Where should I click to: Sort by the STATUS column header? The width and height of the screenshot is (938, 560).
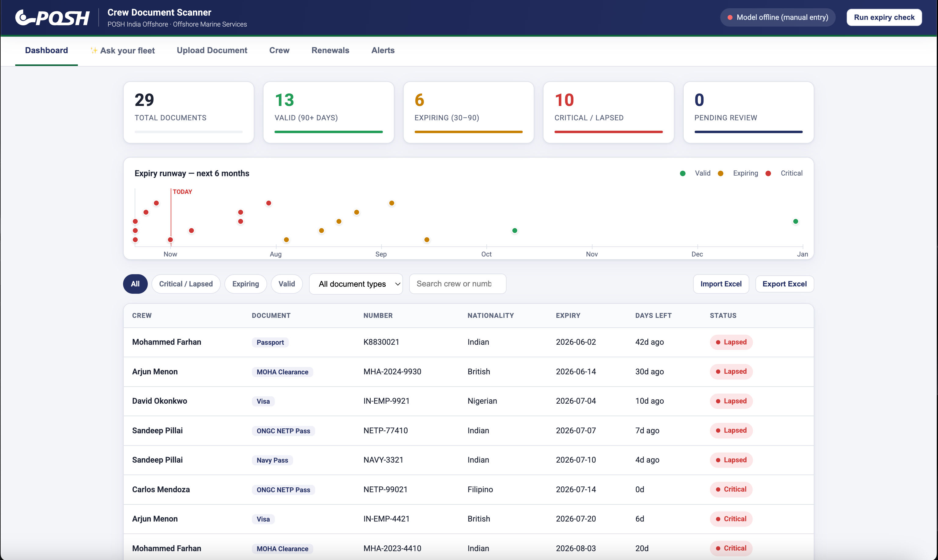(x=723, y=315)
